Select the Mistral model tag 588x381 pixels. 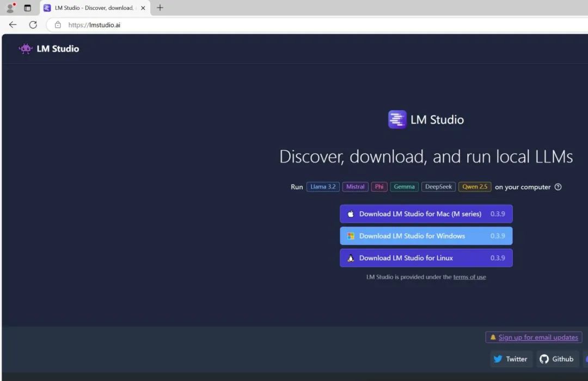pyautogui.click(x=355, y=187)
